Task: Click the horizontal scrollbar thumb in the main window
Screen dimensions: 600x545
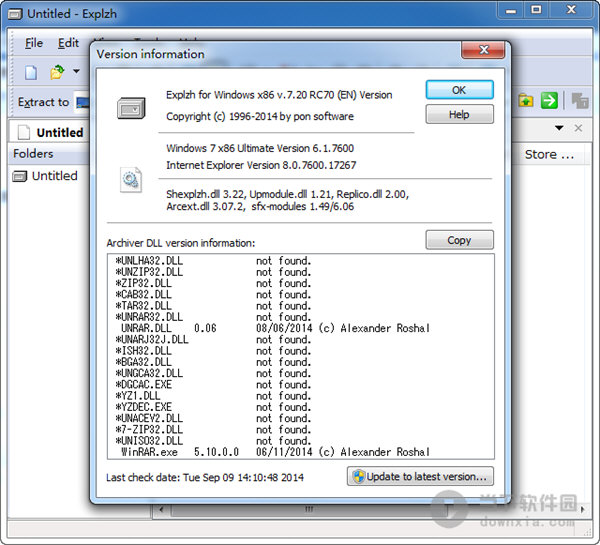Action: [x=309, y=509]
